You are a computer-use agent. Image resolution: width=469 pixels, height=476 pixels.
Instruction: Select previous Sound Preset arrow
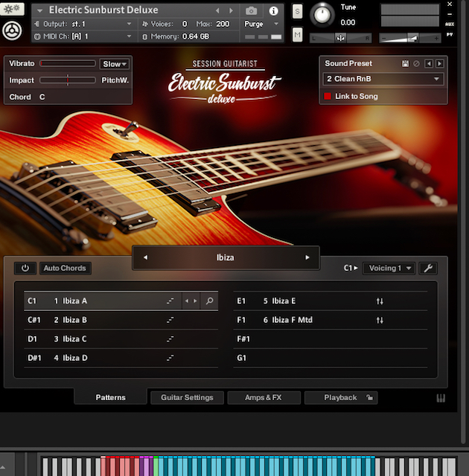coord(429,63)
